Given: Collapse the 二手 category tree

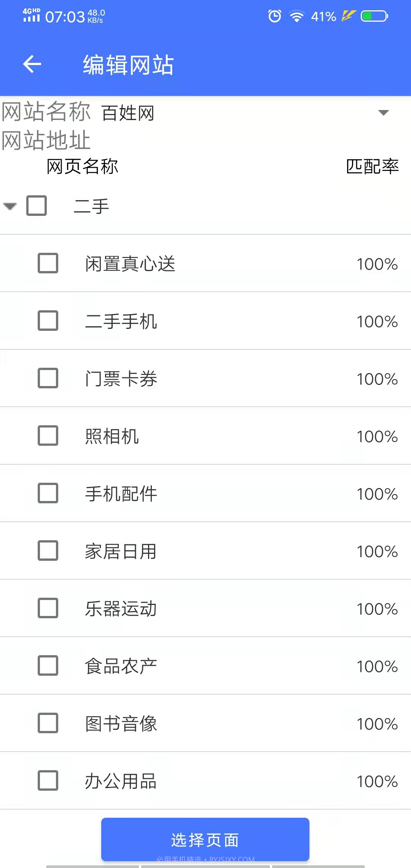Looking at the screenshot, I should (x=10, y=206).
